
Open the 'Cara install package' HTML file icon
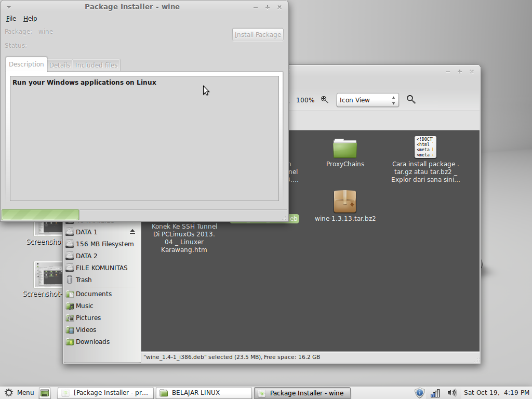(425, 146)
